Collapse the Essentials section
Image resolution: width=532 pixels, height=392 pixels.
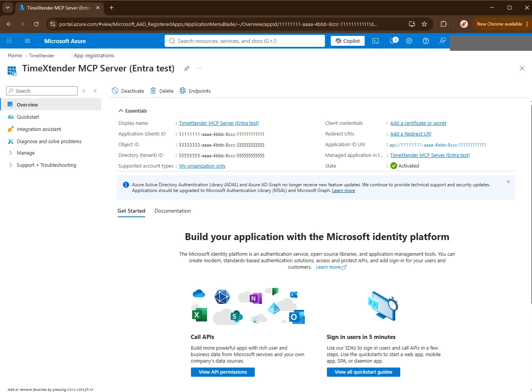click(x=133, y=111)
